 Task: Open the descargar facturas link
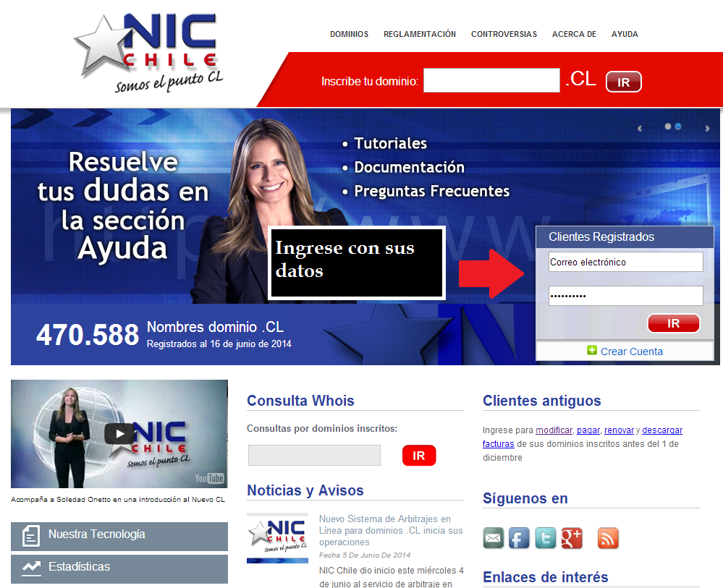[x=662, y=430]
